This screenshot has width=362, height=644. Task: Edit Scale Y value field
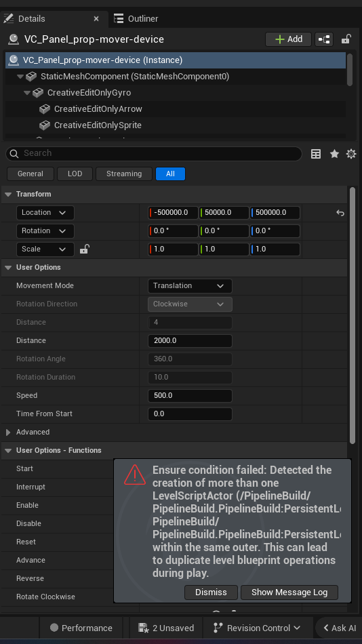pyautogui.click(x=224, y=249)
